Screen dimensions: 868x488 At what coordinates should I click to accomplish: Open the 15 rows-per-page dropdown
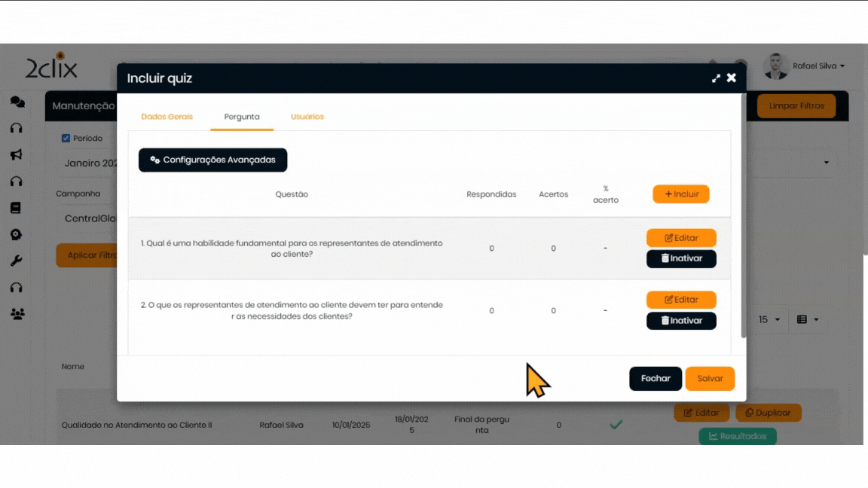tap(769, 320)
